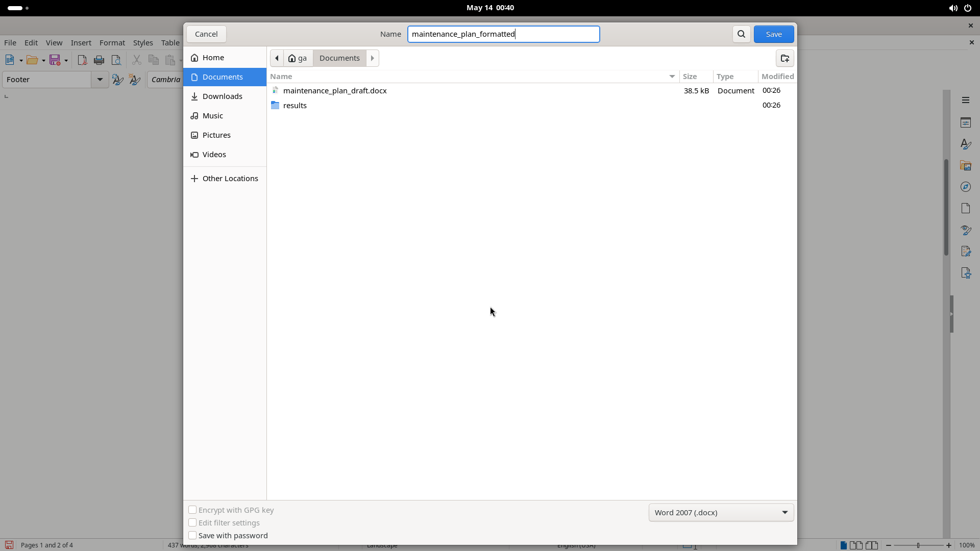980x551 pixels.
Task: Open the sidebar Properties panel icon
Action: click(965, 122)
